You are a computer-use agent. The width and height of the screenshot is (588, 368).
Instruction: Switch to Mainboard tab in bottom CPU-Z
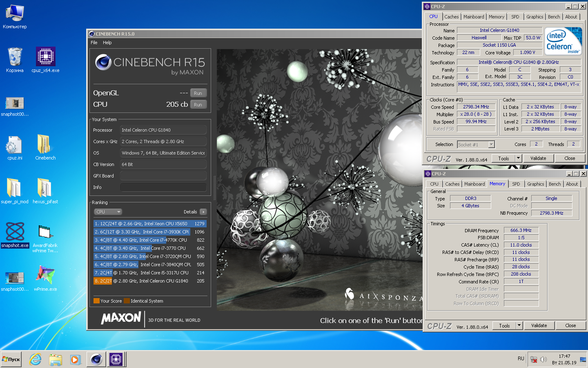coord(474,184)
